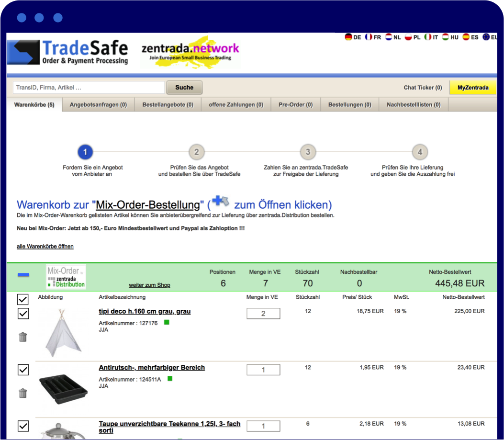The width and height of the screenshot is (504, 440).
Task: Click the black cutlery tray thumbnail
Action: [x=63, y=389]
